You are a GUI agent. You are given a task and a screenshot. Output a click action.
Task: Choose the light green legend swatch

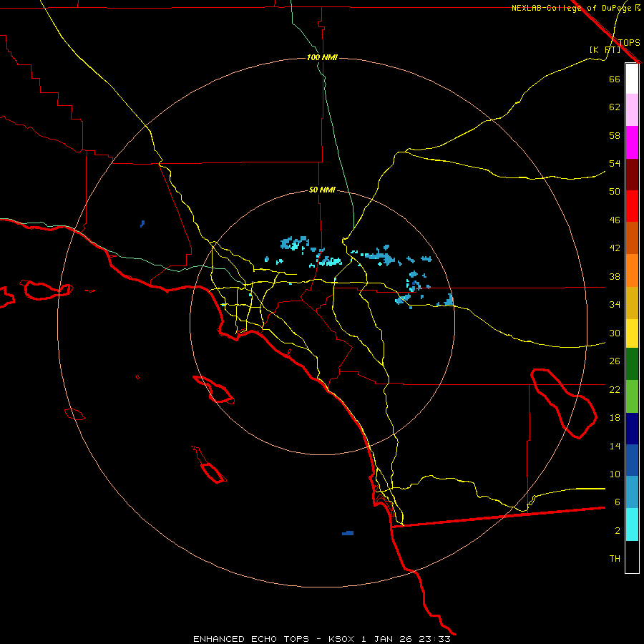pyautogui.click(x=632, y=396)
